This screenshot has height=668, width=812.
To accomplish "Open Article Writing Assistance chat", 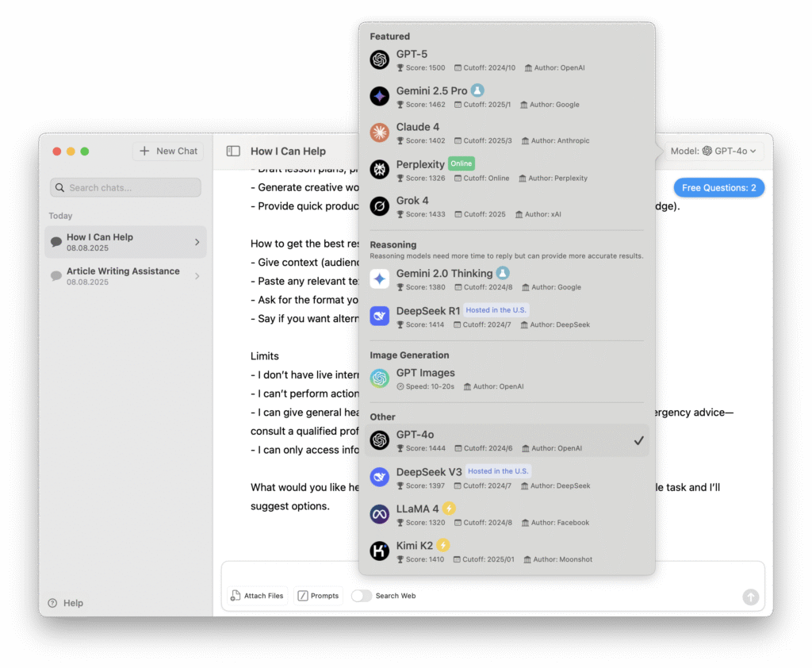I will point(125,276).
